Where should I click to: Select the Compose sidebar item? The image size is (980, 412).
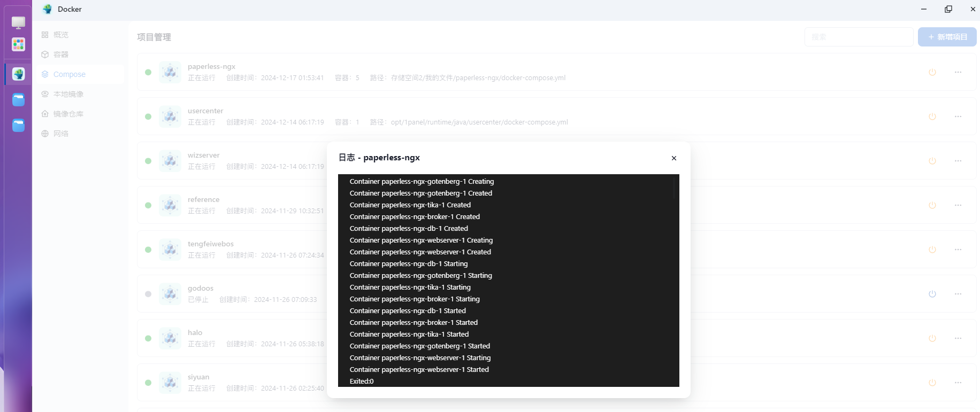coord(80,74)
